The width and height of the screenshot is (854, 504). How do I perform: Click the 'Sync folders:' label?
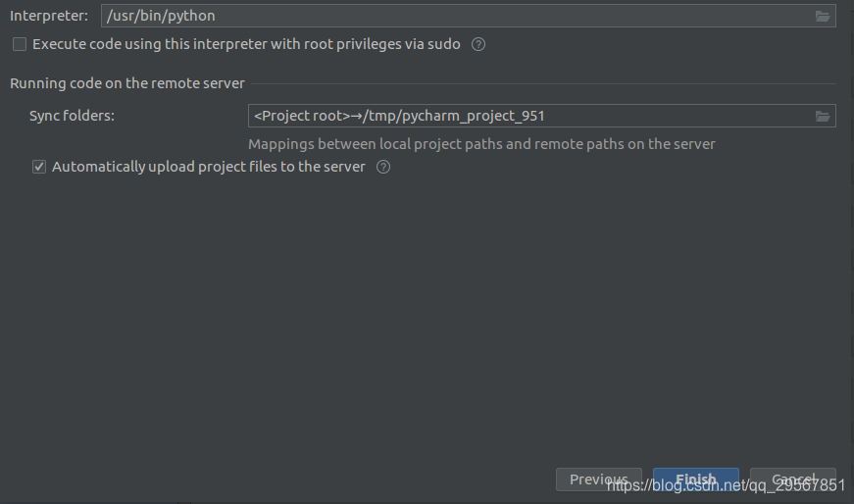[x=72, y=116]
